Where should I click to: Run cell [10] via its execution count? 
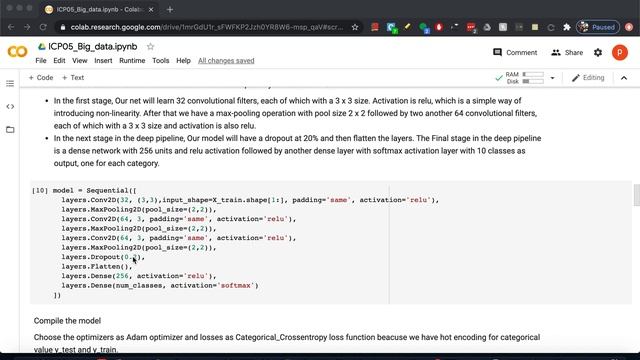pyautogui.click(x=40, y=191)
